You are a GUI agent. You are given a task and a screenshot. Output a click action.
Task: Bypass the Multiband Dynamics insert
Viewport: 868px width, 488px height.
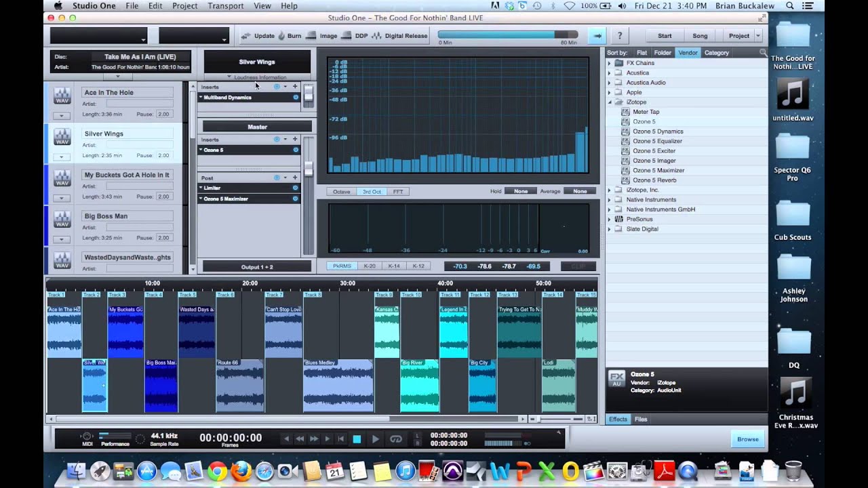296,98
